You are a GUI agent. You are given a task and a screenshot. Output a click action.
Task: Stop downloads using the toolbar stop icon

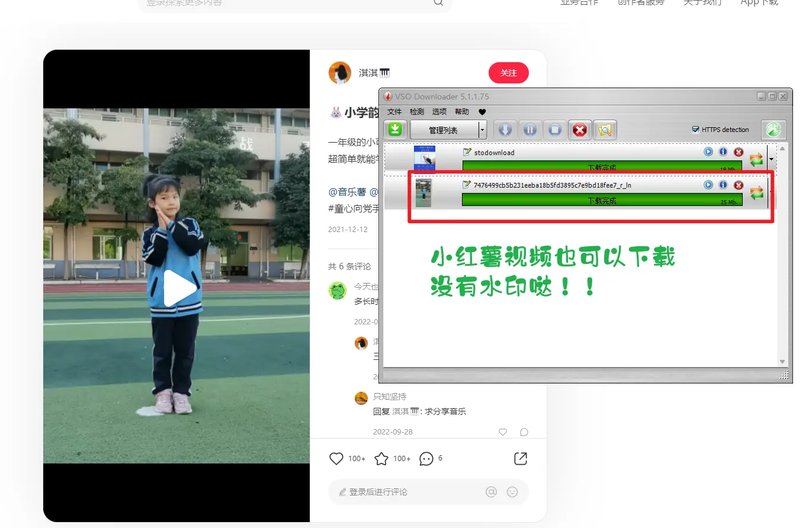(555, 130)
